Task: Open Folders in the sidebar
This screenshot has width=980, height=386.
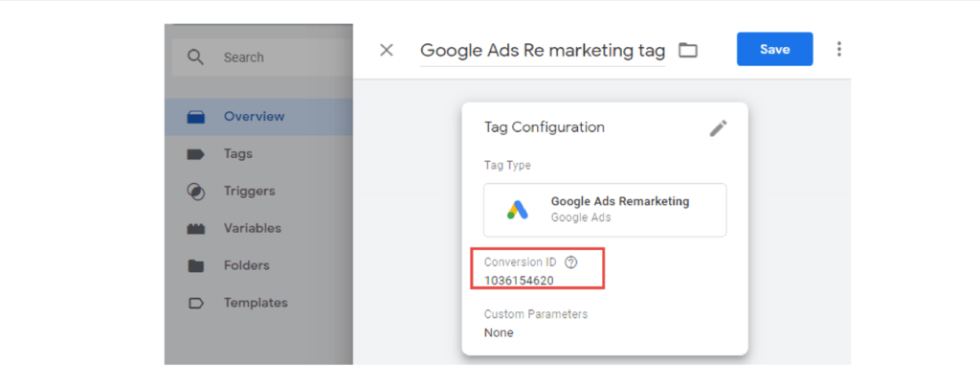Action: coord(258,265)
